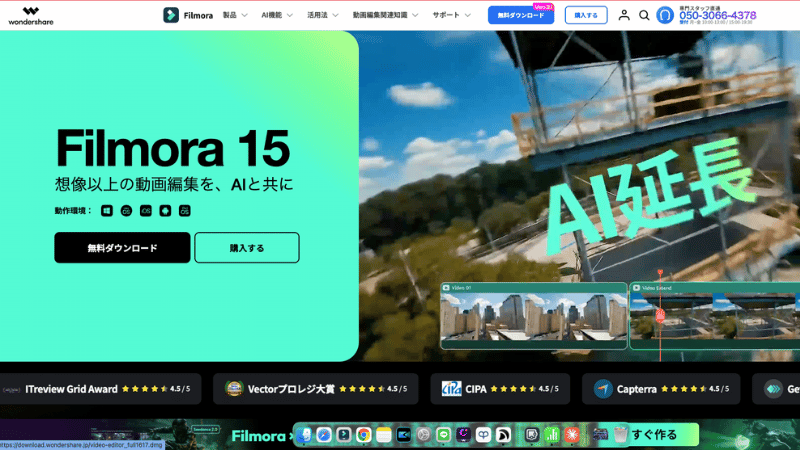Open the Trash in the dock
Viewport: 800px width, 450px height.
(620, 435)
